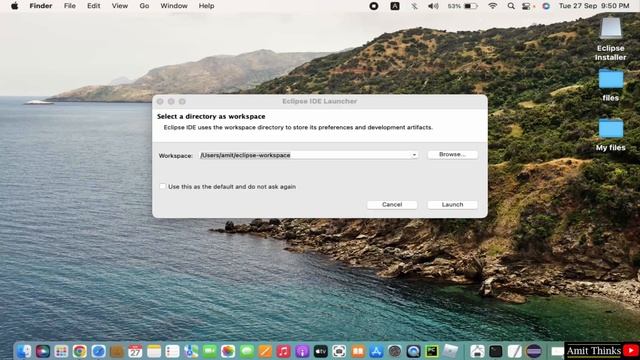640x360 pixels.
Task: Open the Edit menu
Action: (93, 6)
